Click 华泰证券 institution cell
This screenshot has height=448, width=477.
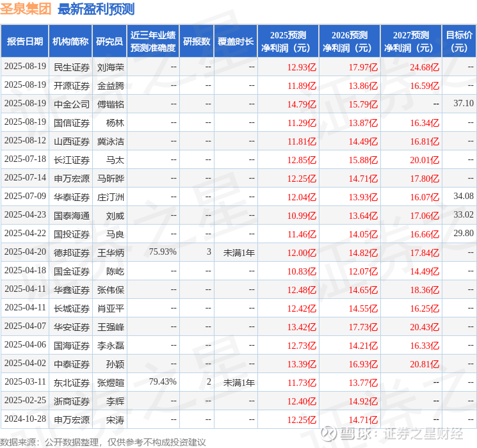point(72,197)
